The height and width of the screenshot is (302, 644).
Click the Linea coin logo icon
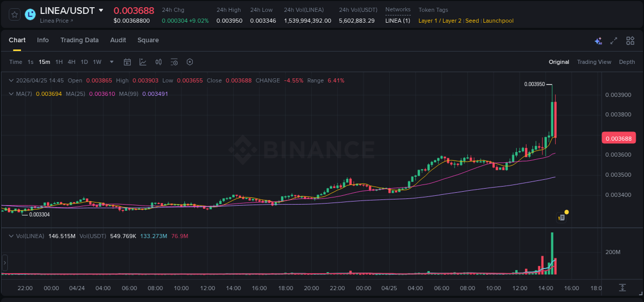(30, 14)
